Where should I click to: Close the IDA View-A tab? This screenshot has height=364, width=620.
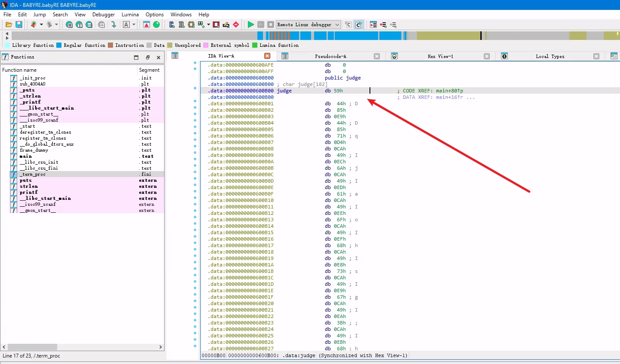coord(267,56)
